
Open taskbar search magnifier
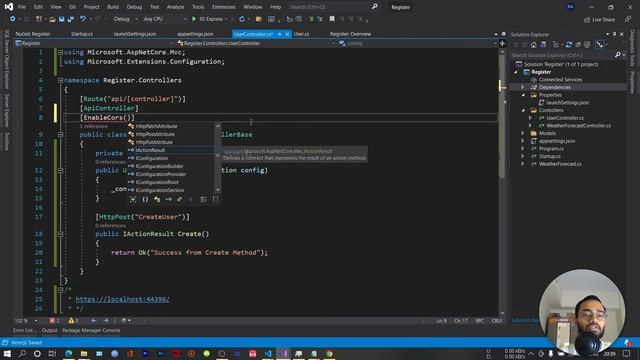(x=22, y=353)
